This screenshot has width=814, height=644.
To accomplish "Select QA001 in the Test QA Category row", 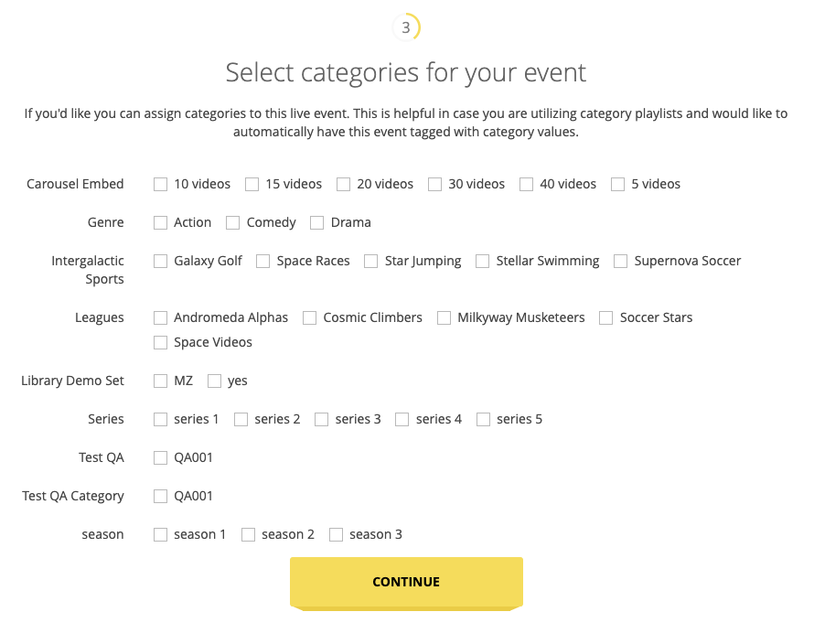I will coord(161,496).
